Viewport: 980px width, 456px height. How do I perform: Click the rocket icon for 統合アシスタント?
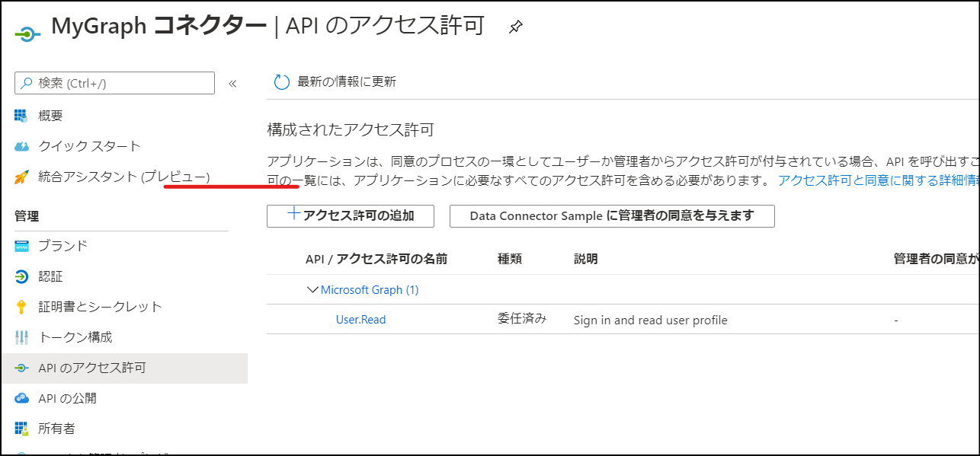point(21,177)
